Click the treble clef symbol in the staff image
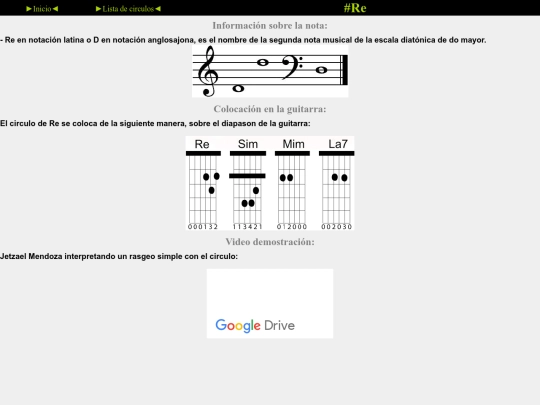 point(208,71)
